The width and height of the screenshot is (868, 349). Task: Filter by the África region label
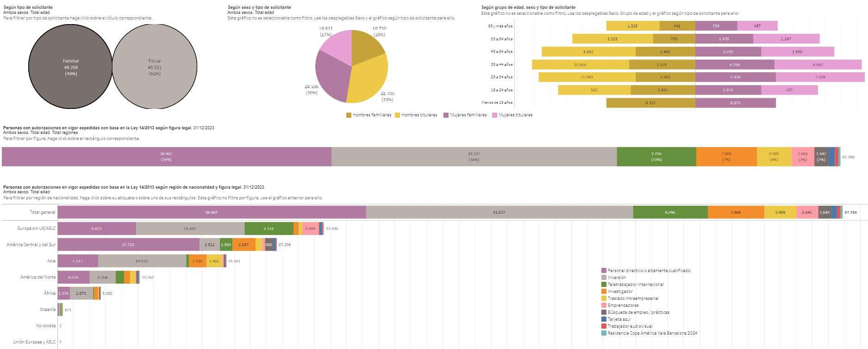point(50,293)
